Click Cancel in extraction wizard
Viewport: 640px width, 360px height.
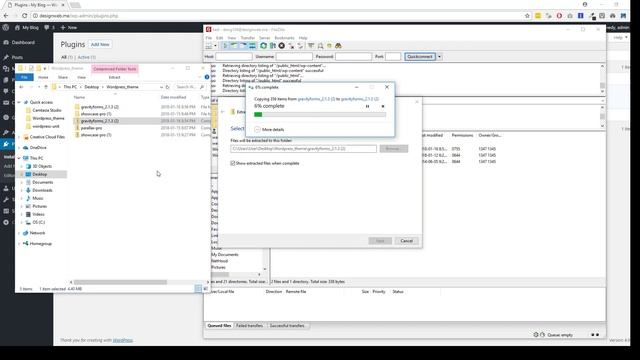406,241
